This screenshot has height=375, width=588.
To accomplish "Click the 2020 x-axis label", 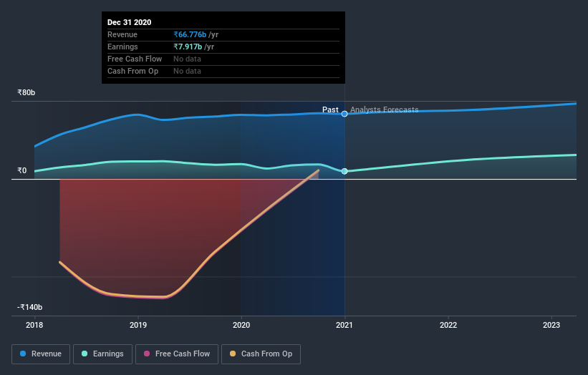I will click(241, 325).
